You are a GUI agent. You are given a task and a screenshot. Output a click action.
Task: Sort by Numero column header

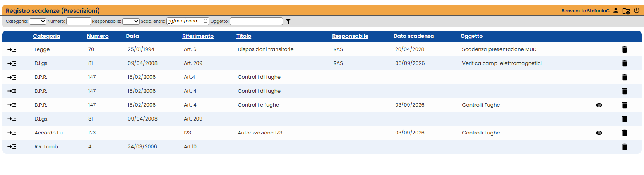98,36
